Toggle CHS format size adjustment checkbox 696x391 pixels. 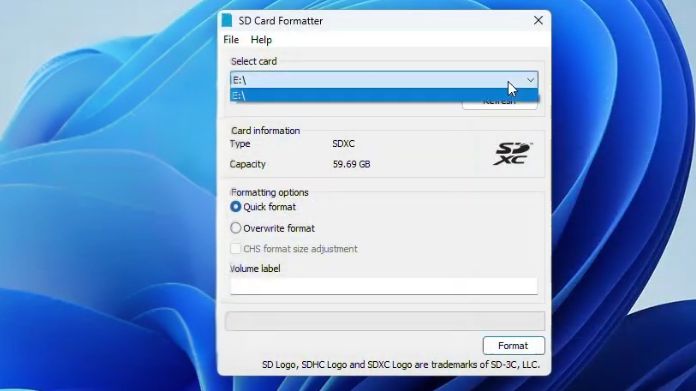[x=236, y=249]
